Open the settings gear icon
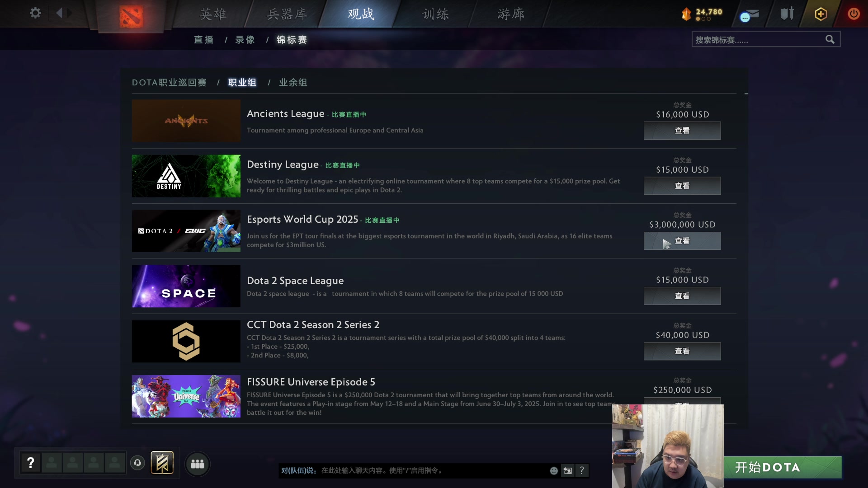Screen dimensions: 868x488 click(35, 13)
